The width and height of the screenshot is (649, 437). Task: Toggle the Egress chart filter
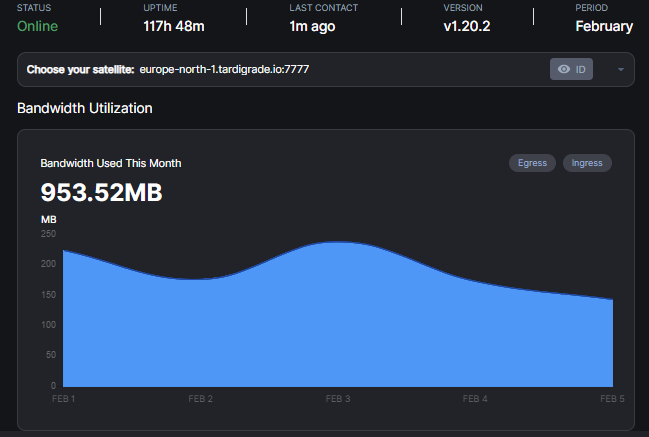(x=532, y=163)
